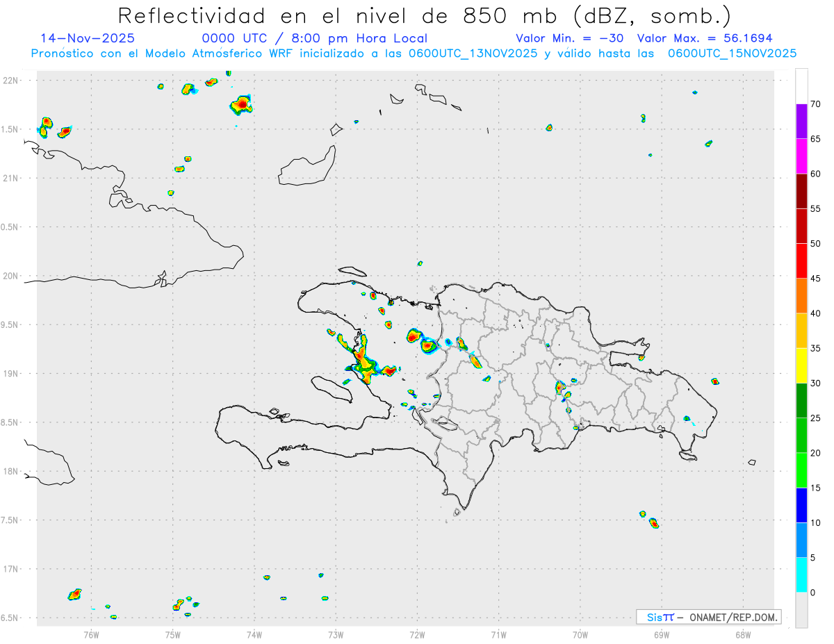The height and width of the screenshot is (644, 834).
Task: Click the '19N' latitude axis label
Action: pos(12,374)
